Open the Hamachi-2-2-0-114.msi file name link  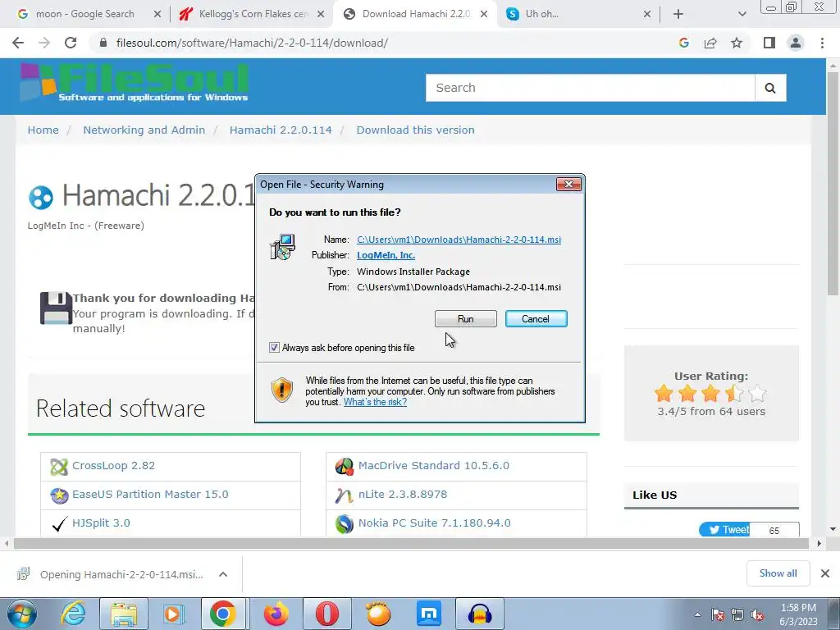[459, 240]
